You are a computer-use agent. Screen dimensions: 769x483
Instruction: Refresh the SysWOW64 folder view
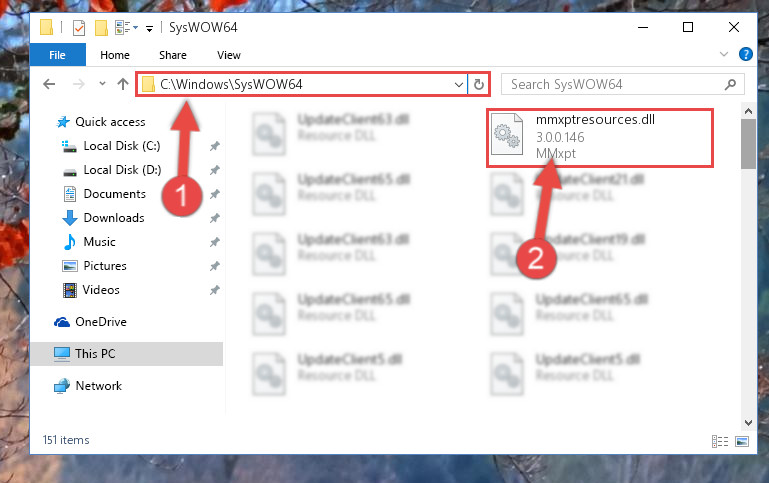(479, 84)
